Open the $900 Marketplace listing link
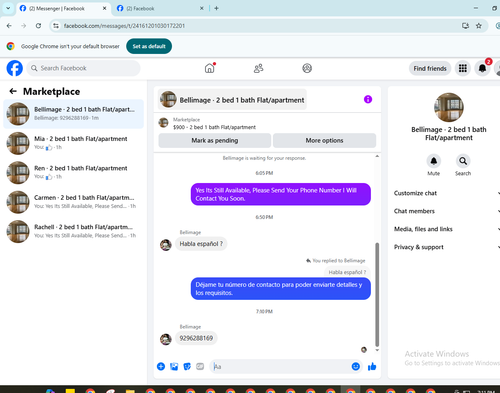This screenshot has height=393, width=500. point(214,127)
